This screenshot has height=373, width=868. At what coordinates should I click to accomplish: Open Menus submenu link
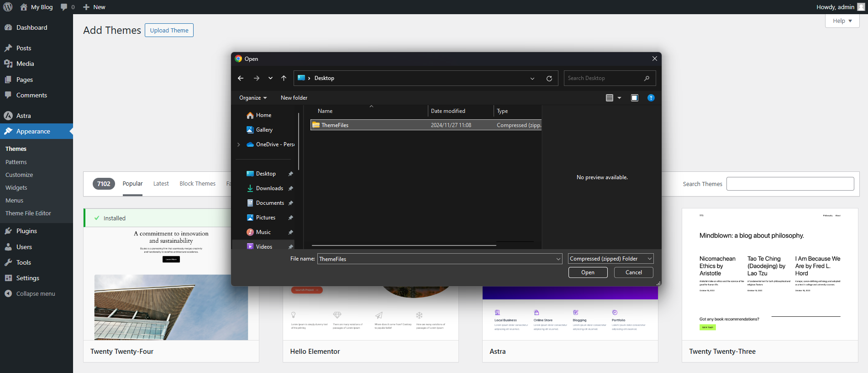(x=14, y=200)
